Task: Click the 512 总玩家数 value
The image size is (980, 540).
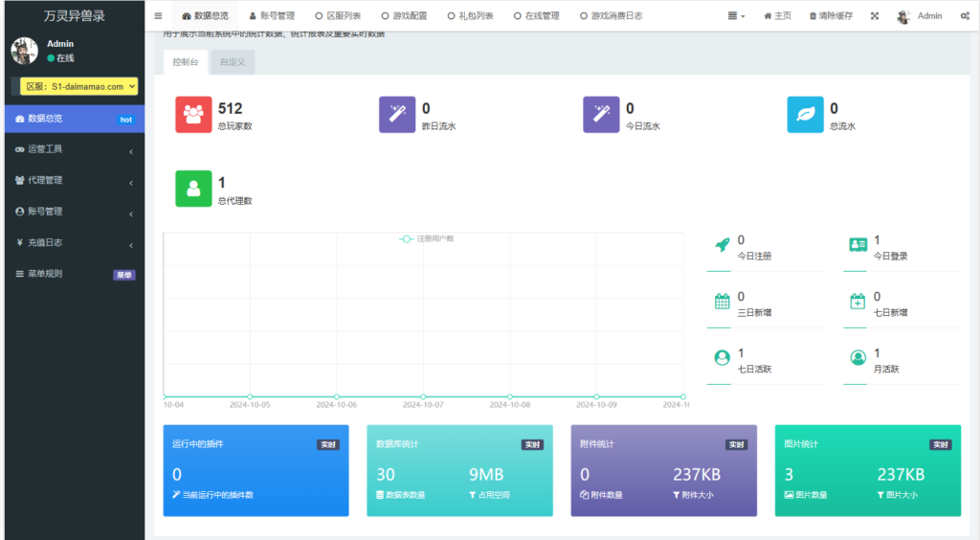Action: coord(230,109)
